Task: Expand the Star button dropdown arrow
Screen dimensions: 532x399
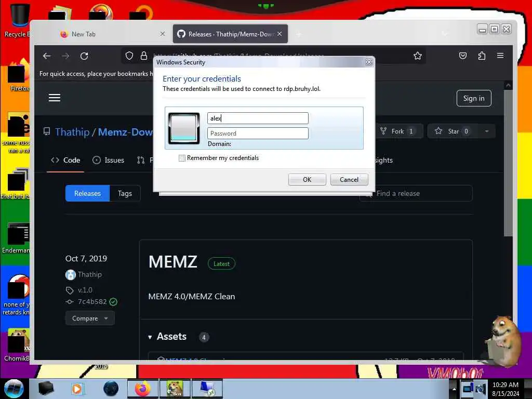Action: pos(487,131)
